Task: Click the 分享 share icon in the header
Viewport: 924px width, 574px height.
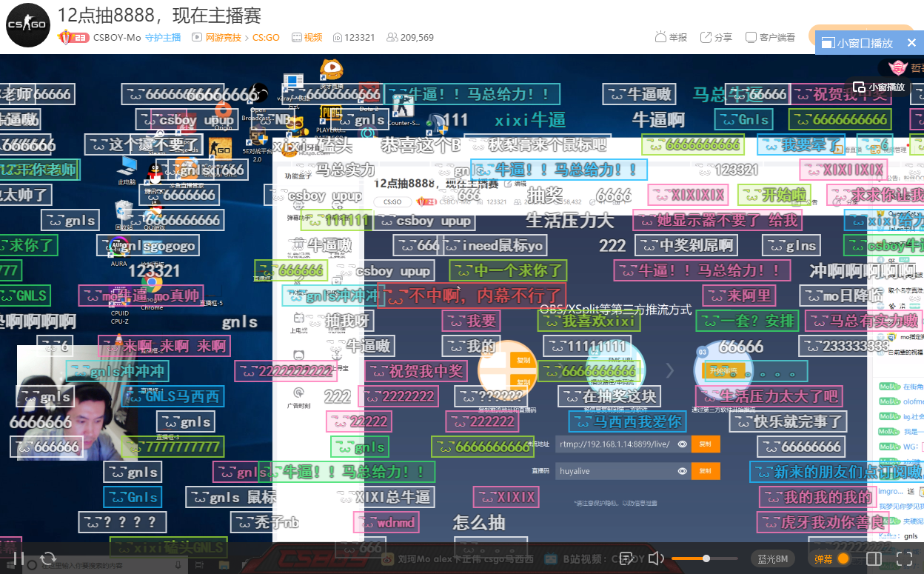Action: point(706,37)
